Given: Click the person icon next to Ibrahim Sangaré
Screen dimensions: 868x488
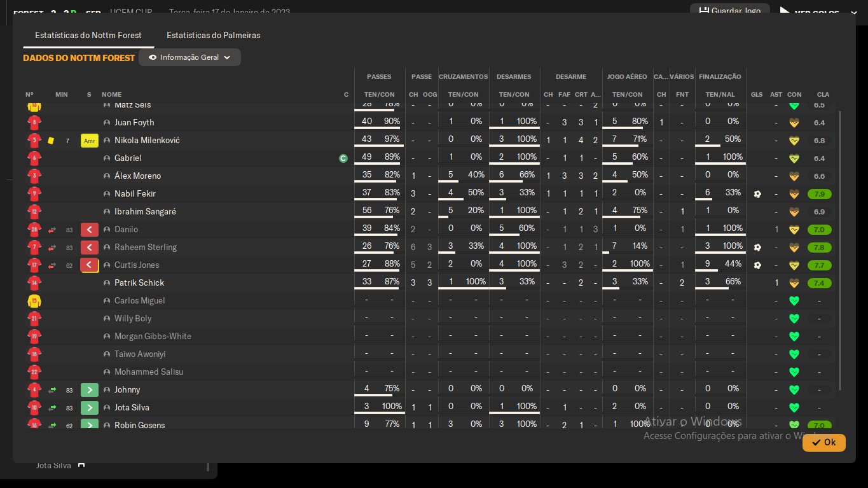Looking at the screenshot, I should (107, 212).
